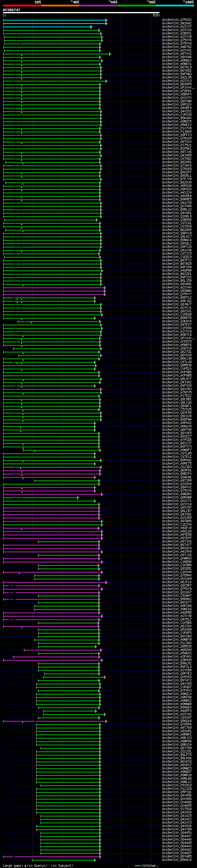The height and width of the screenshot is (868, 197).
Task: Select label UniRef100_Q32291
Action: click(x=176, y=752)
